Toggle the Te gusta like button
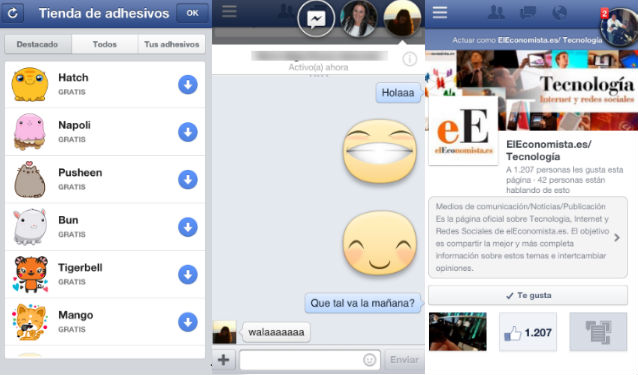The width and height of the screenshot is (638, 375). tap(528, 295)
